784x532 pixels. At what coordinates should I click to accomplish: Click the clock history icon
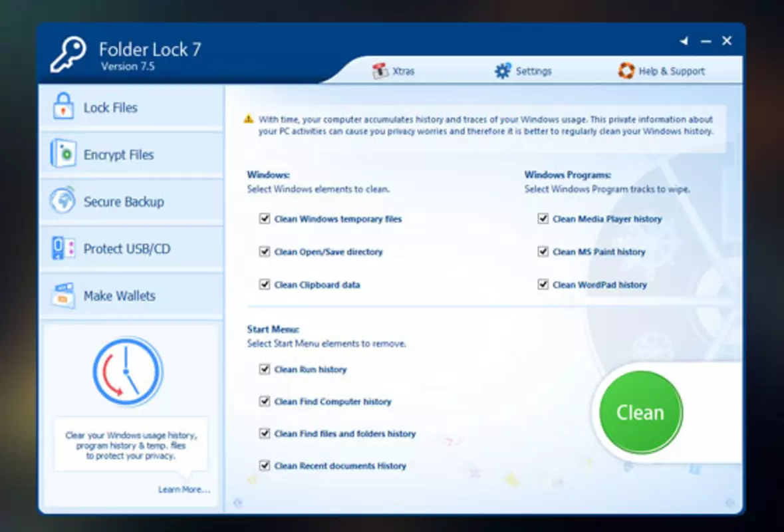tap(128, 371)
